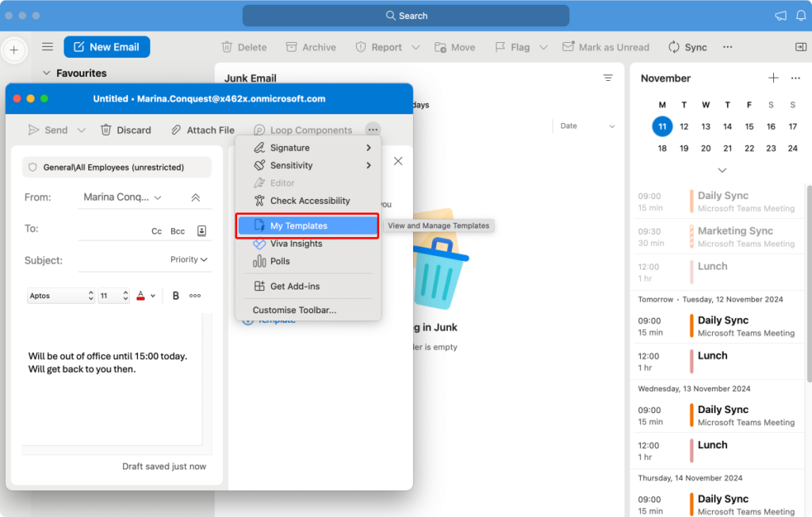812x517 pixels.
Task: Select 11 November in the calendar
Action: [662, 126]
